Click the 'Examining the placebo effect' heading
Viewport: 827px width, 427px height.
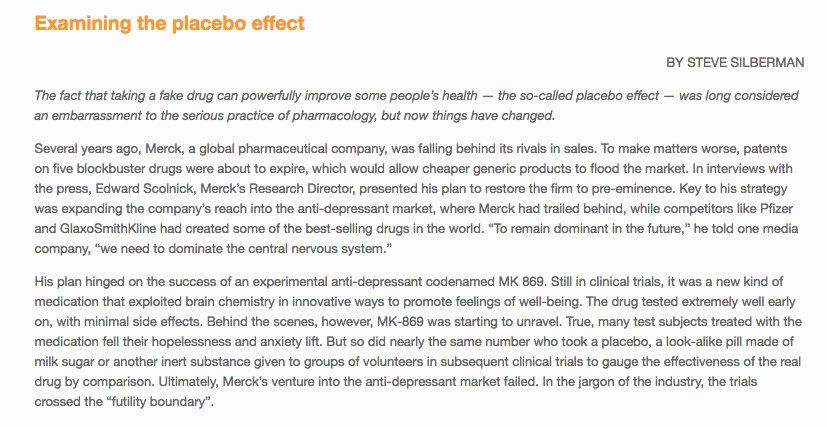click(170, 24)
